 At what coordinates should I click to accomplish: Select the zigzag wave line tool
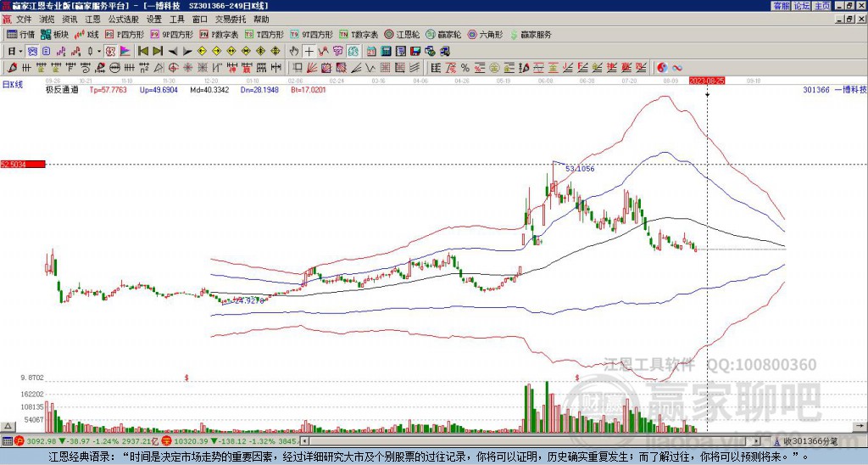[x=370, y=68]
